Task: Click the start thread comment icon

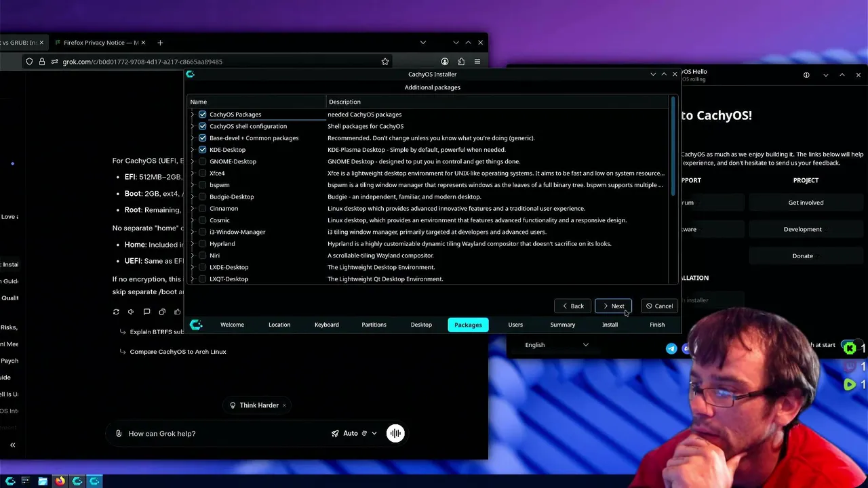Action: 146,312
